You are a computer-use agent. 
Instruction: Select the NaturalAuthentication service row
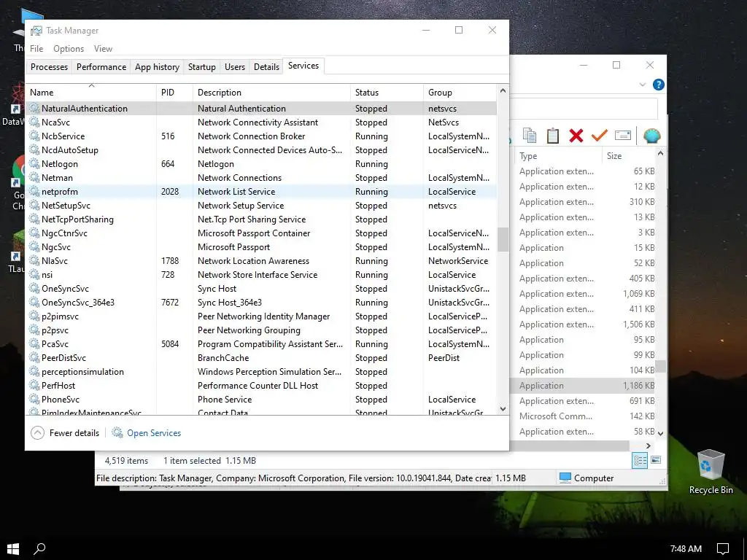[x=261, y=108]
